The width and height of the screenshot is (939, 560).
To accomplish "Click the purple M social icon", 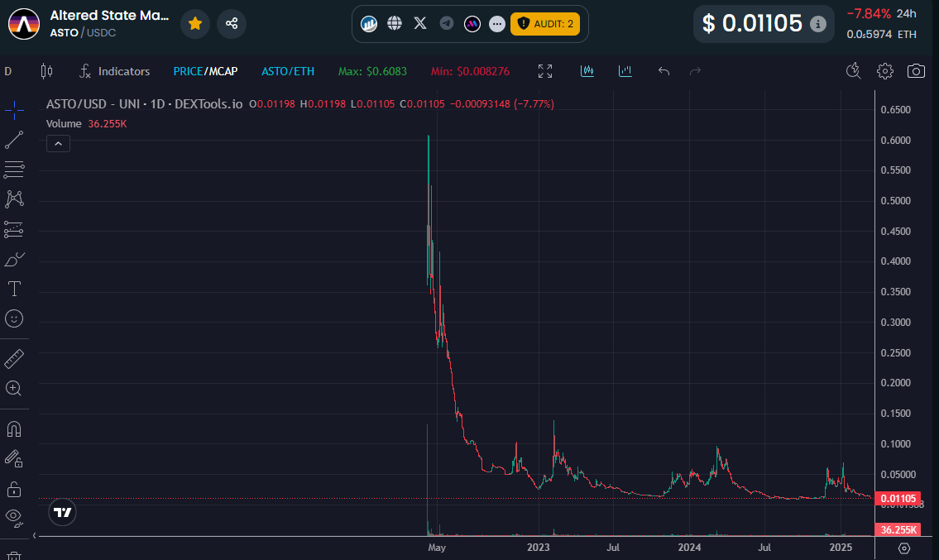I will click(472, 24).
